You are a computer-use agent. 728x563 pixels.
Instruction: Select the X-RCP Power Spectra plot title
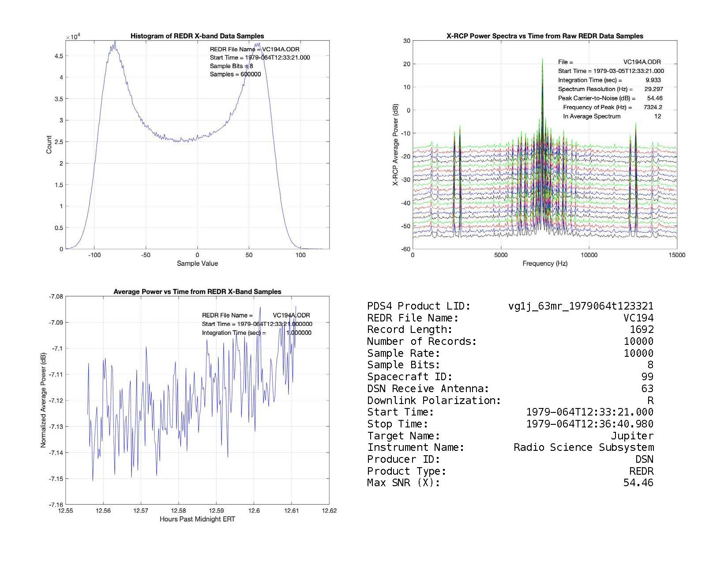click(544, 36)
